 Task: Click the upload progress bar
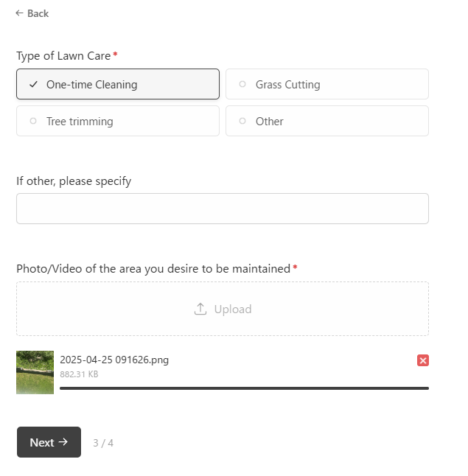pos(243,388)
